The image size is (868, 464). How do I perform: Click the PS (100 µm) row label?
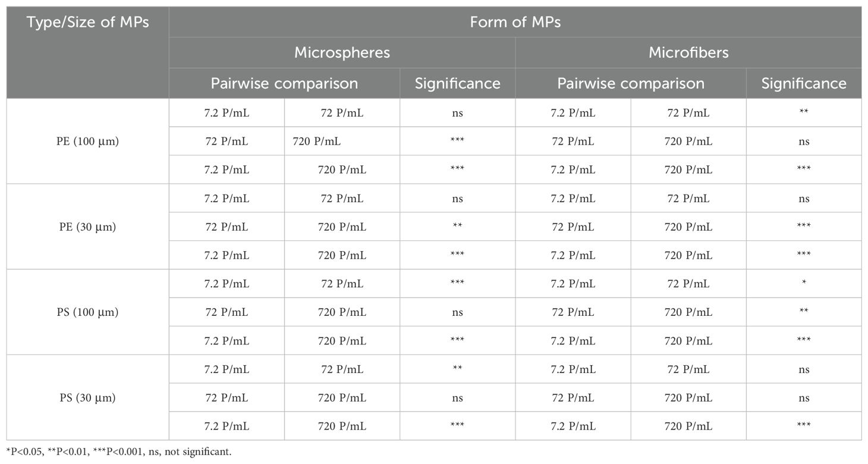click(87, 312)
